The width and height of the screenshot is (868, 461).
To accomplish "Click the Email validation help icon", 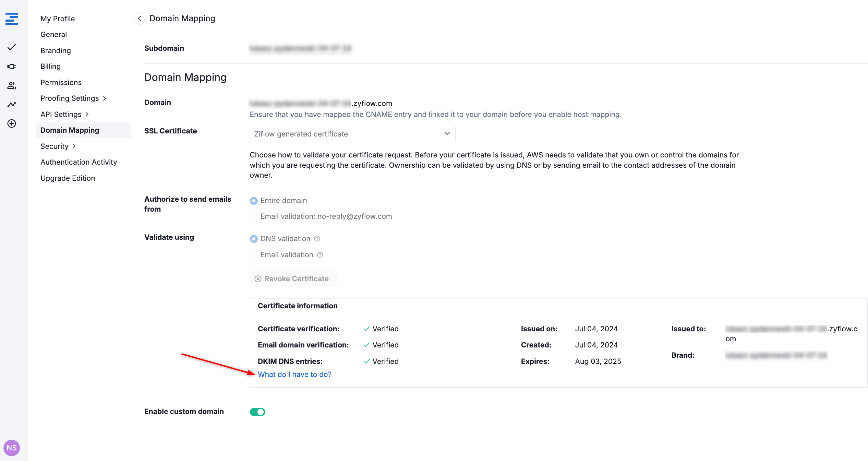I will click(320, 255).
